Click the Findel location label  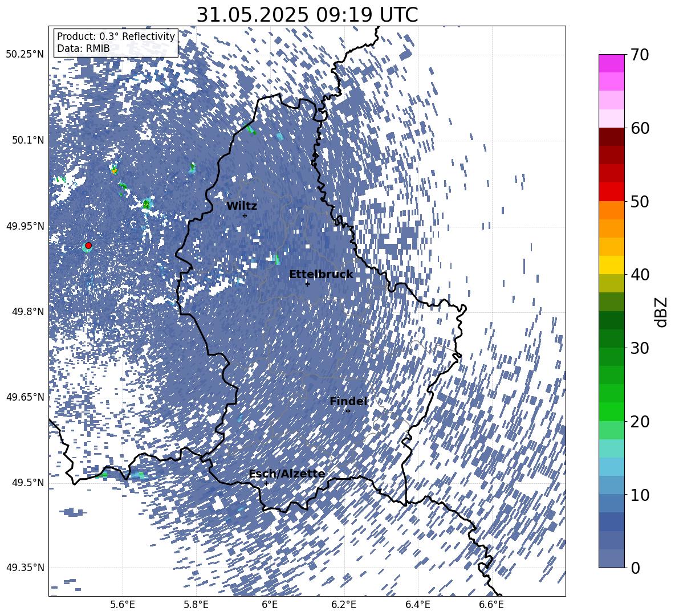click(x=348, y=401)
